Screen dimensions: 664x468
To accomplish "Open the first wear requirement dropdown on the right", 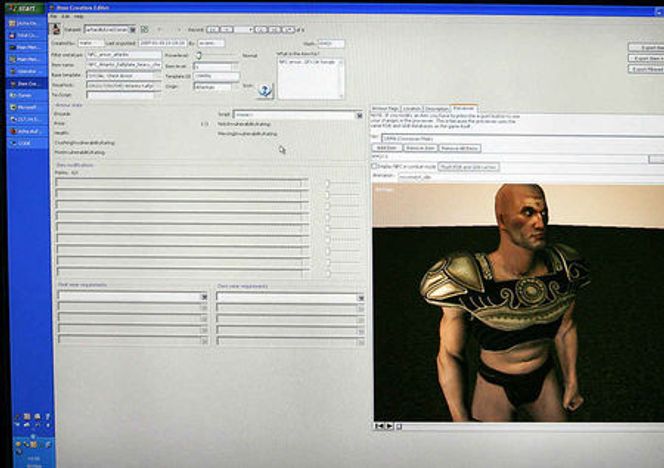I will (x=360, y=298).
